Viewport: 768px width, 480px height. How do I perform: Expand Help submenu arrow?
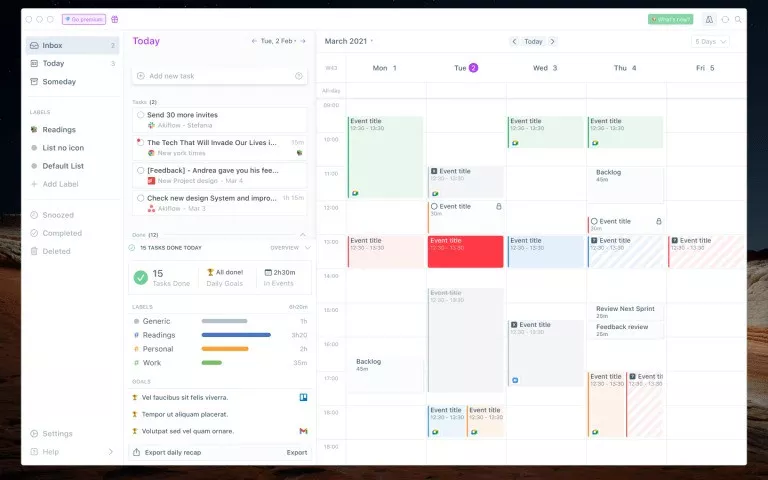point(110,452)
